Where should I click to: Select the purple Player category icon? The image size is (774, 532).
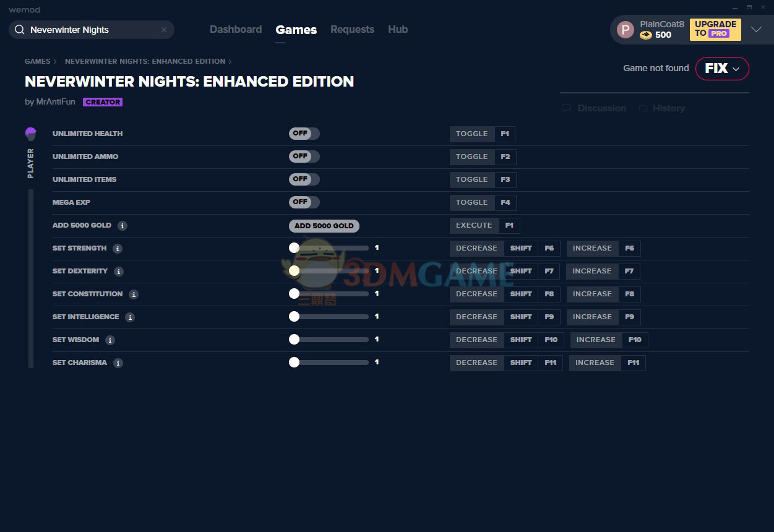[x=31, y=134]
